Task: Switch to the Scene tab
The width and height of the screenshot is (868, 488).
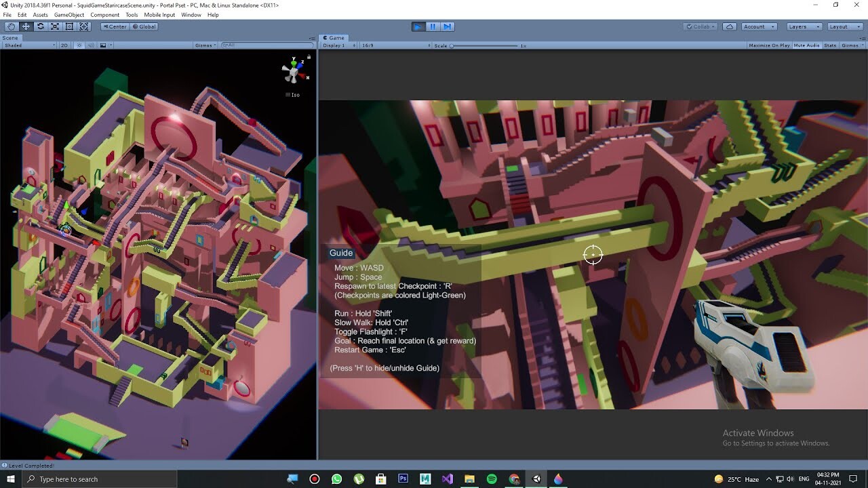Action: [11, 38]
